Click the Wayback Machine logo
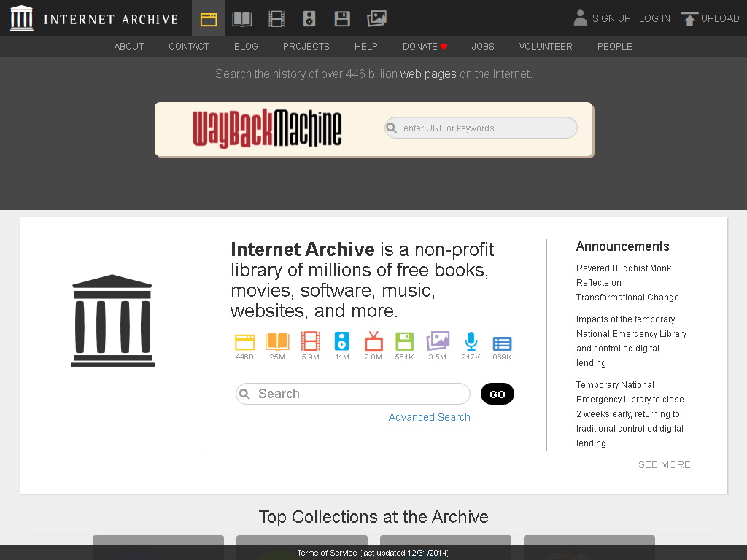Viewport: 747px width, 560px height. [267, 128]
